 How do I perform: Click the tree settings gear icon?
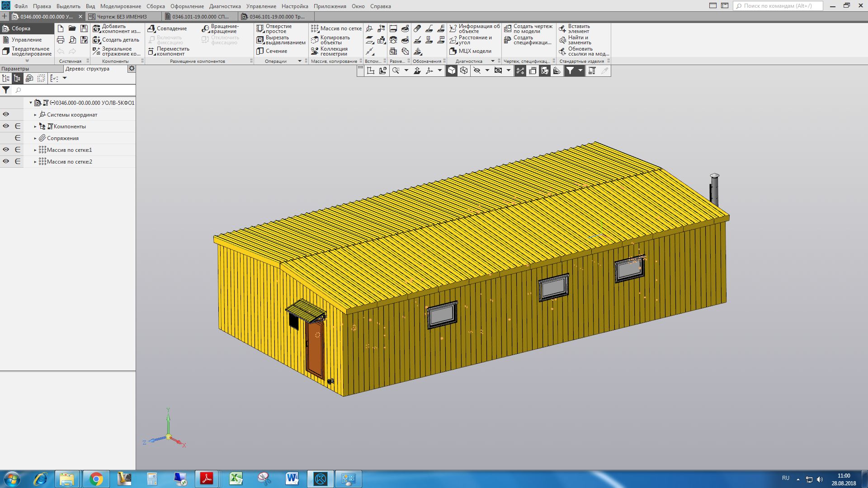tap(132, 69)
